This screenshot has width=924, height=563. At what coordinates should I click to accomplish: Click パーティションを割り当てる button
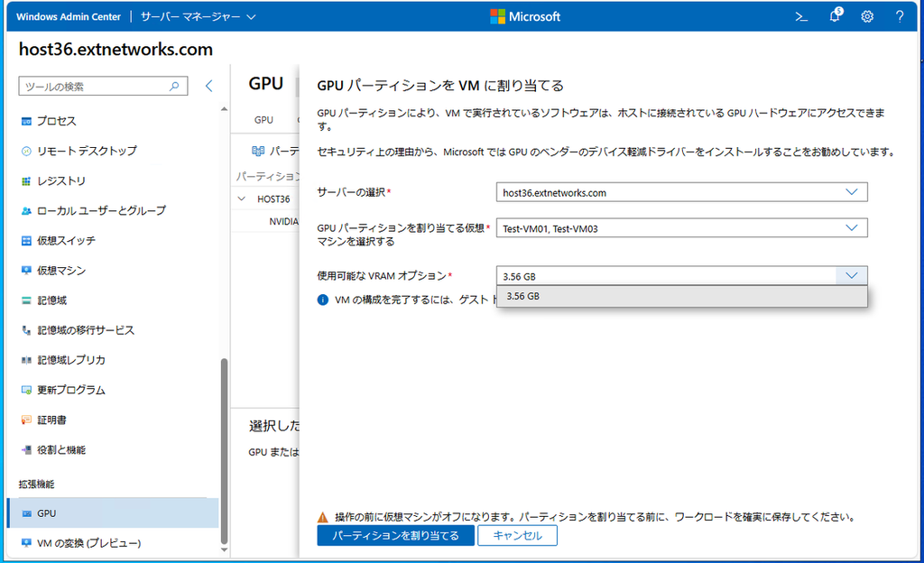(x=395, y=535)
